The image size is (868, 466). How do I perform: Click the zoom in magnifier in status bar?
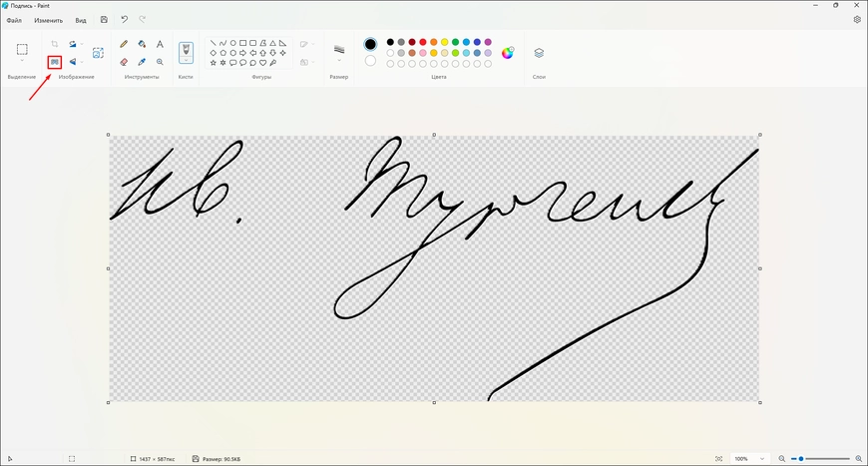859,459
